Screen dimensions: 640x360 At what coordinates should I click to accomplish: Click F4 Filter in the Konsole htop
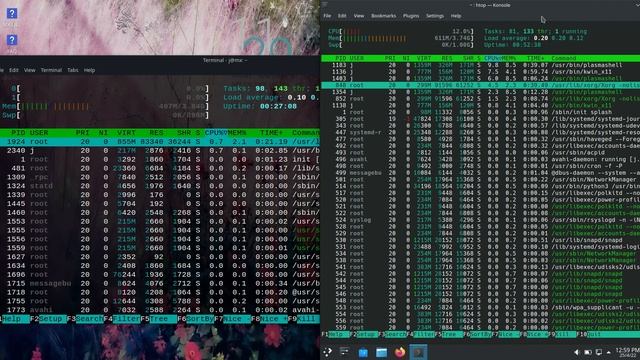tap(420, 334)
